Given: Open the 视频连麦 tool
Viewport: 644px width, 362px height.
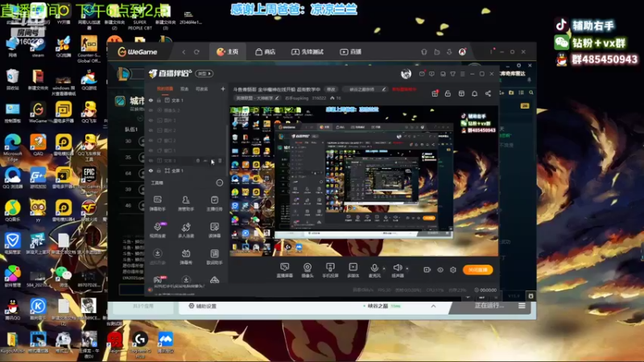Looking at the screenshot, I should 158,230.
